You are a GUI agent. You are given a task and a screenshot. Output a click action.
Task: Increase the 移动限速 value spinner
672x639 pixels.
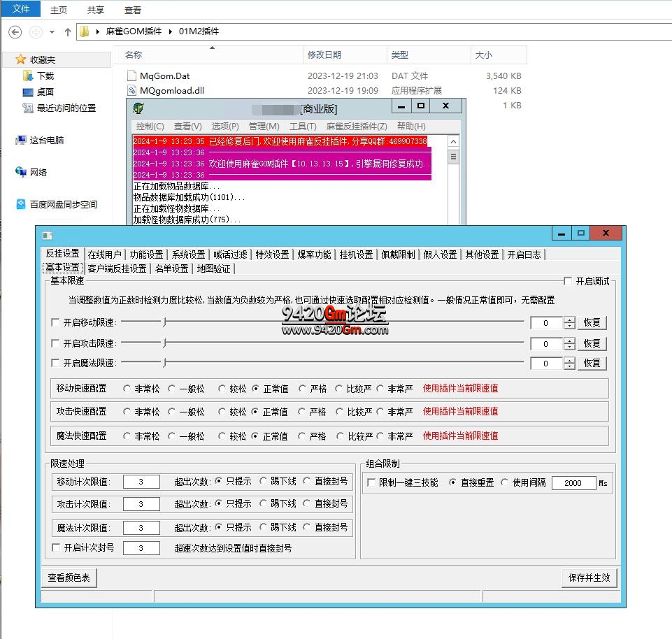pyautogui.click(x=569, y=319)
